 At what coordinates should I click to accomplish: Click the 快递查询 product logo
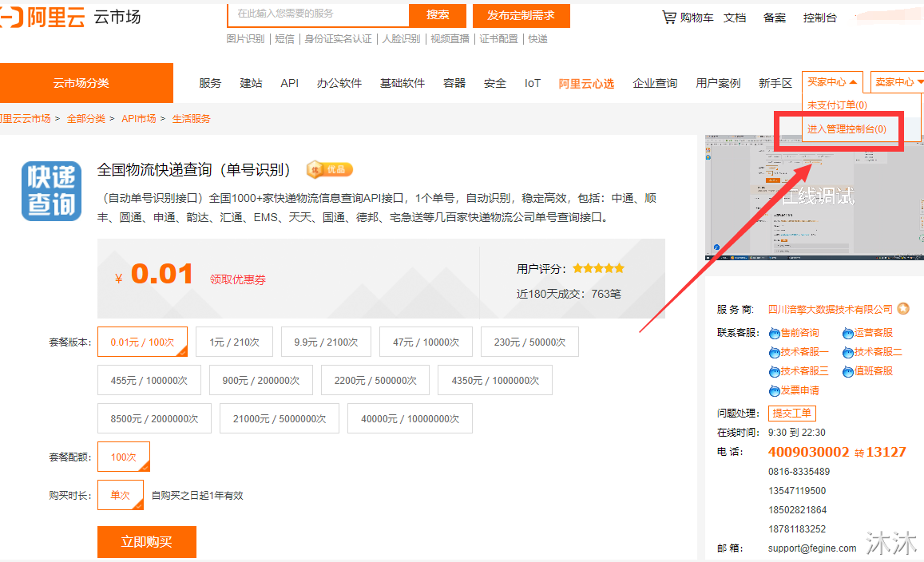click(51, 191)
